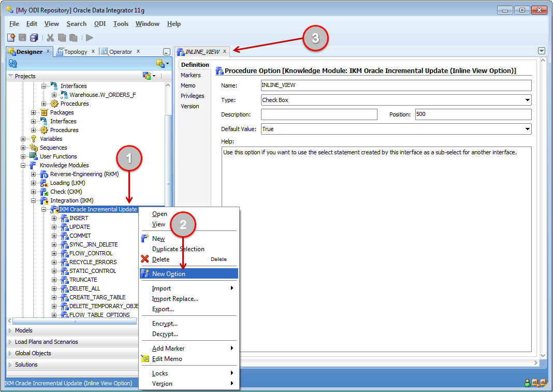Screen dimensions: 553x392
Task: Switch to the Topology tab
Action: pos(75,52)
